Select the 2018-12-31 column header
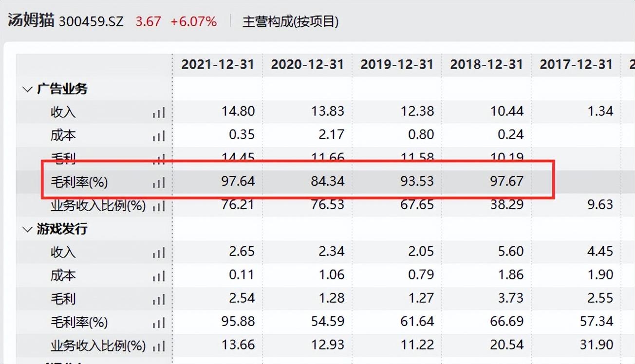Viewport: 635px width, 364px height. (x=486, y=65)
